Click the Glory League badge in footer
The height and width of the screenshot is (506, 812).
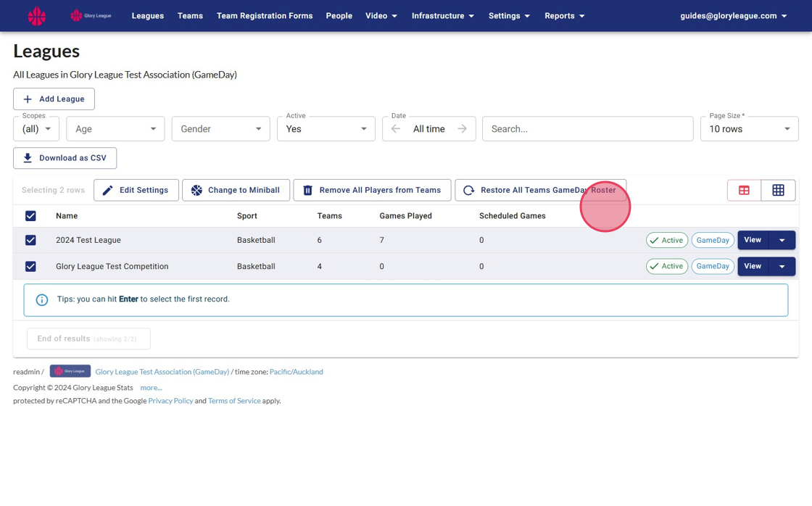pyautogui.click(x=70, y=371)
